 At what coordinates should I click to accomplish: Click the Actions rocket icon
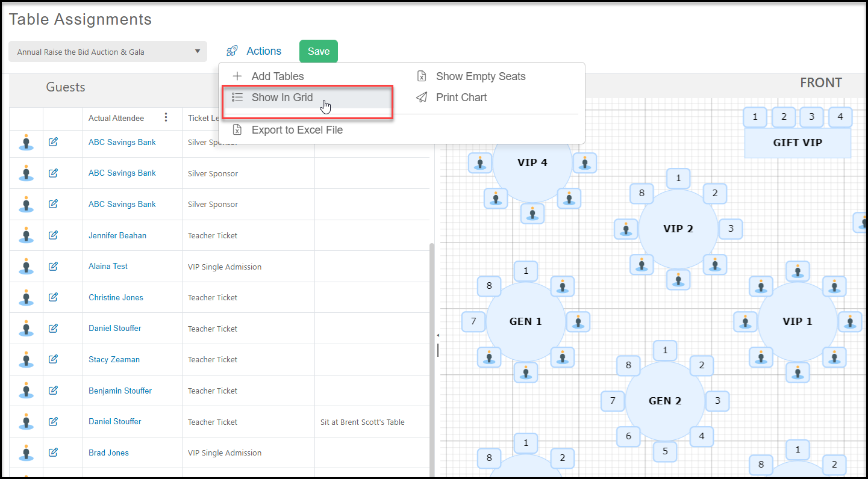click(x=232, y=51)
